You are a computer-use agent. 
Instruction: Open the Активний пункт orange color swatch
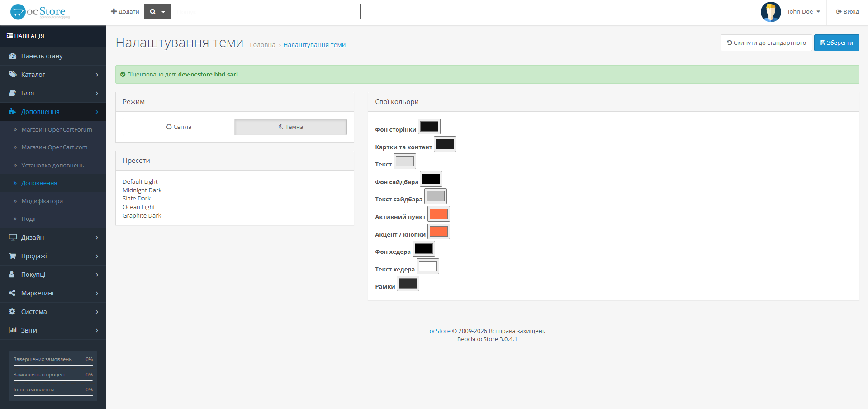439,214
